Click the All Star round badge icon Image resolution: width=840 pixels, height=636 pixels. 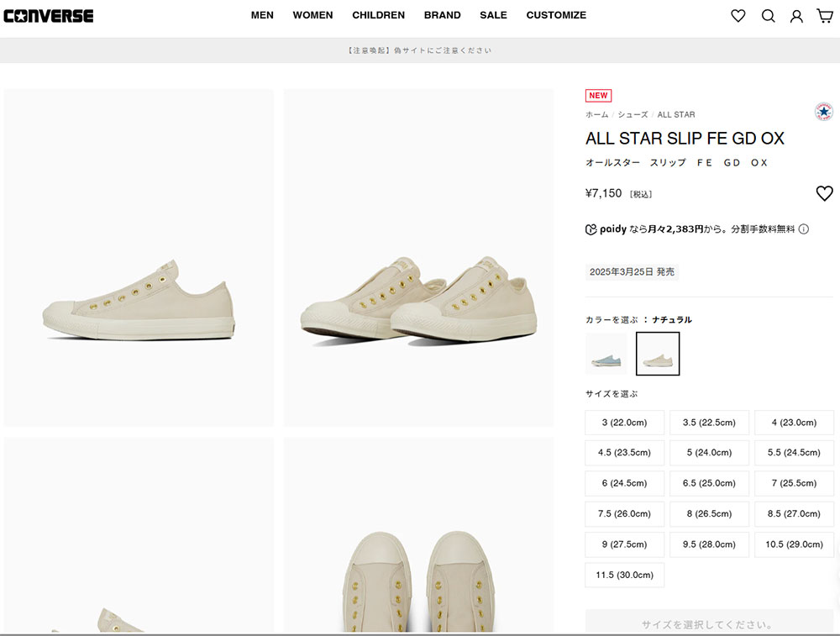(824, 112)
